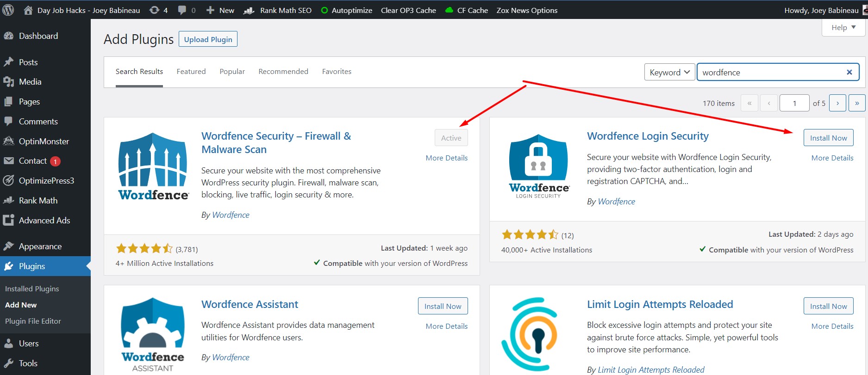Open Wordfence Security – Firewall & Malware Scan title
Screen dimensions: 868x375
point(276,142)
